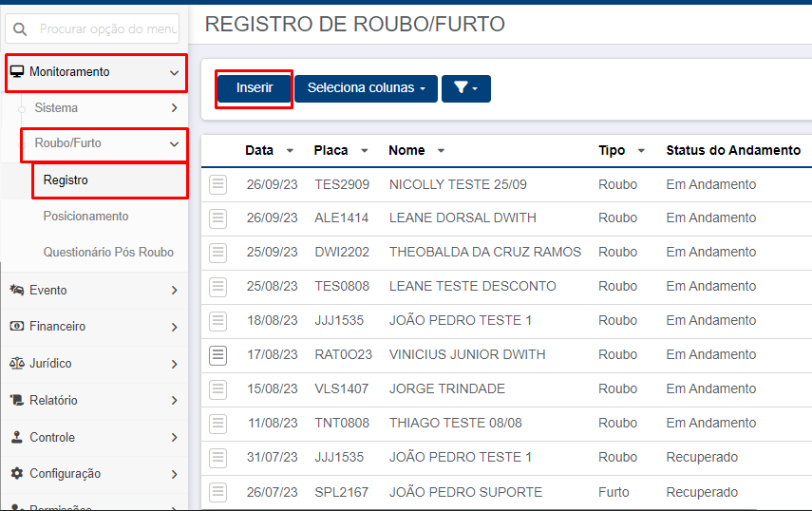Open the Sistema submenu item

[x=56, y=107]
